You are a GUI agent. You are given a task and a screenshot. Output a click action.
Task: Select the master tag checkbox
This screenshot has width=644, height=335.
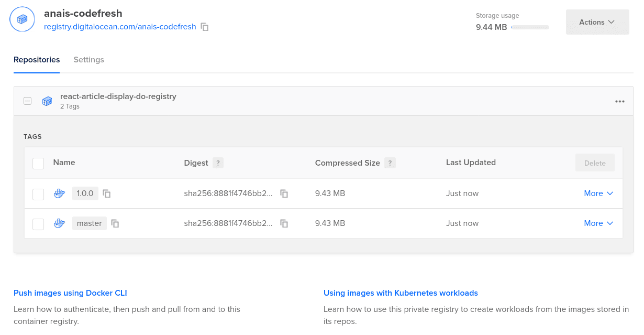(38, 224)
